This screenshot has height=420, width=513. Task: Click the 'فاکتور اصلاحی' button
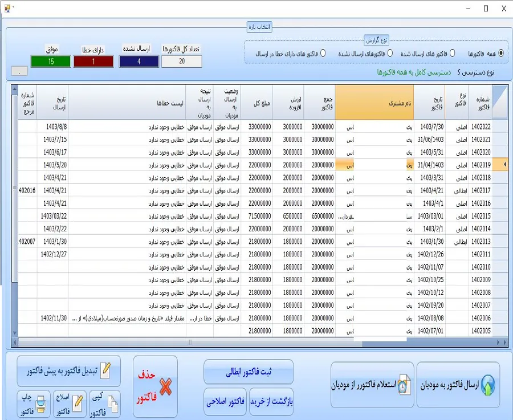click(225, 401)
